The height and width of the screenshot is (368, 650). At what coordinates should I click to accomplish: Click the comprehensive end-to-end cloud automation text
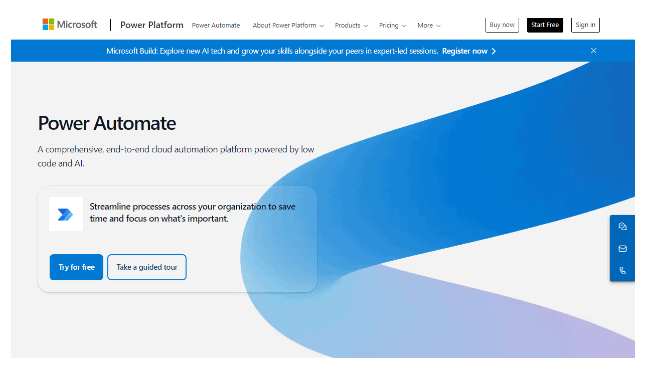[x=176, y=156]
